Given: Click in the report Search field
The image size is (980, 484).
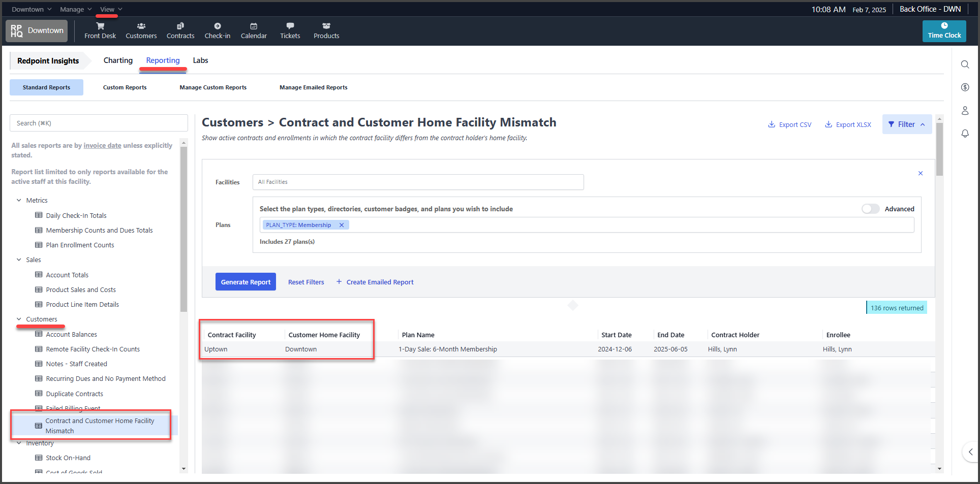Looking at the screenshot, I should [x=99, y=123].
